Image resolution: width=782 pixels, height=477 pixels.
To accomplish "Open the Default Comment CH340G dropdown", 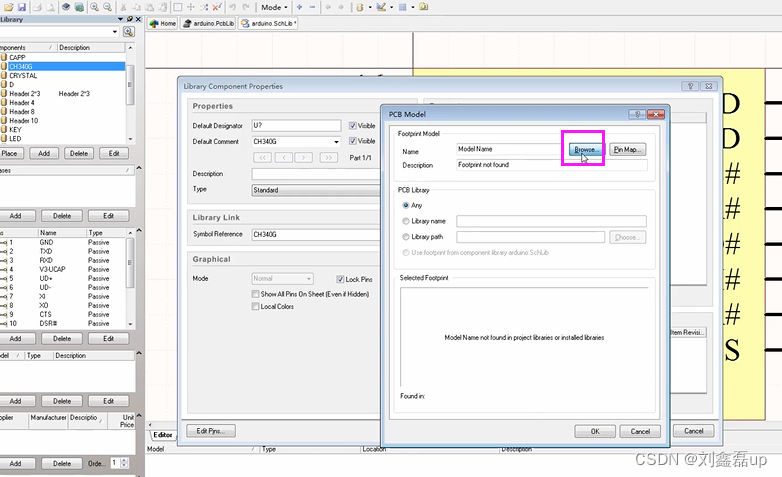I will tap(336, 142).
